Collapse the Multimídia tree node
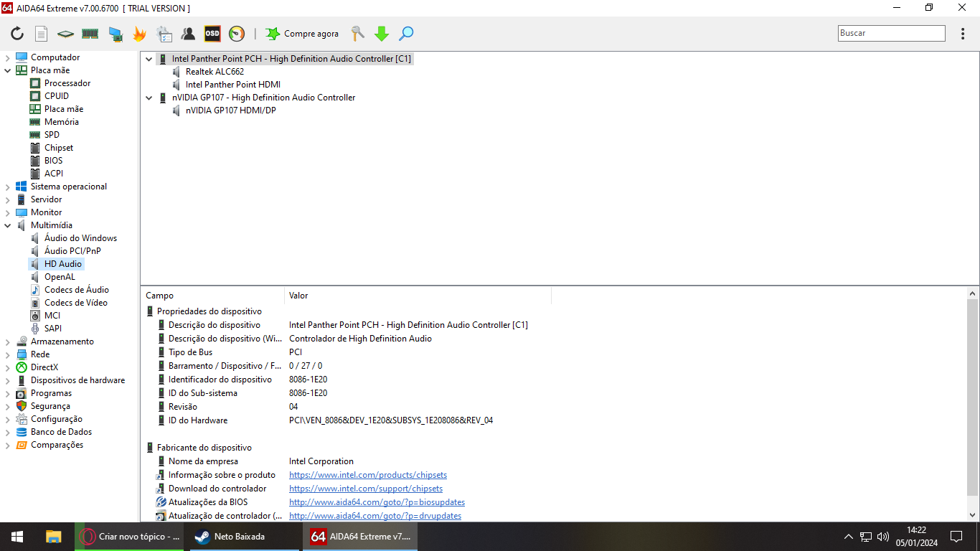Viewport: 980px width, 551px height. click(7, 225)
